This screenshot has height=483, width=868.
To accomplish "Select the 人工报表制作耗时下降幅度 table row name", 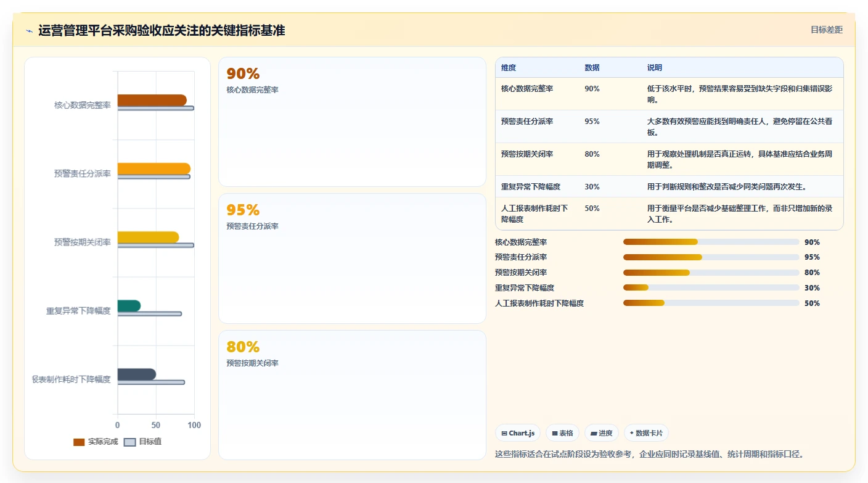I will tap(534, 213).
